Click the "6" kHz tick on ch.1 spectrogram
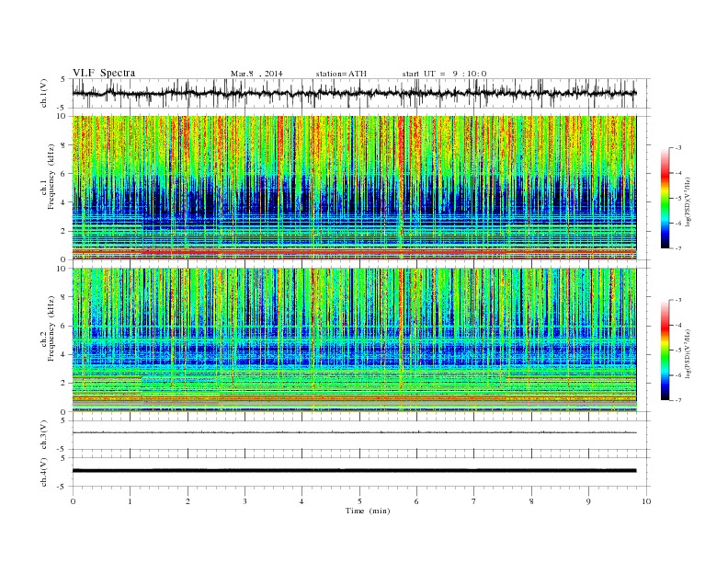 click(64, 174)
